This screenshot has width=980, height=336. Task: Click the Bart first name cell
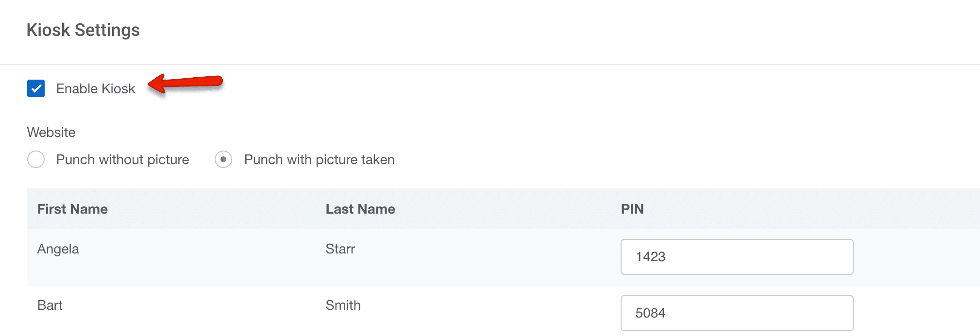[x=50, y=305]
